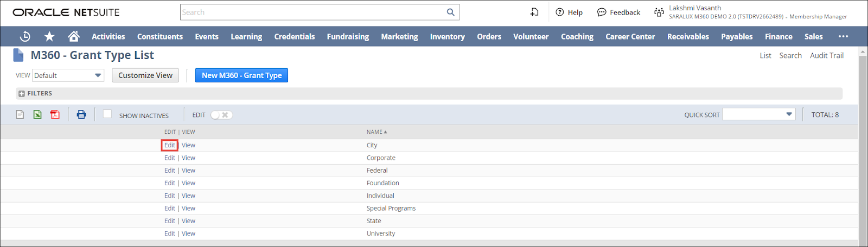
Task: Click the magnifier icon in search box
Action: point(450,12)
